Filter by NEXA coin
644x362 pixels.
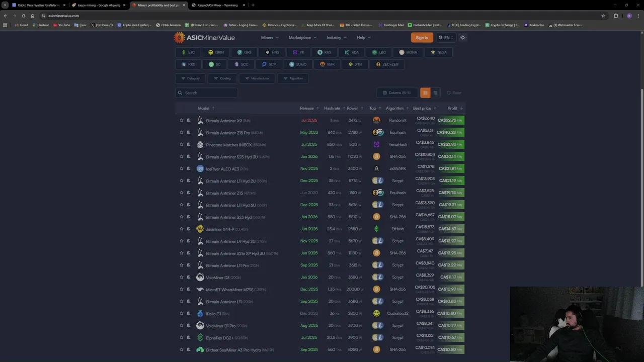(438, 52)
